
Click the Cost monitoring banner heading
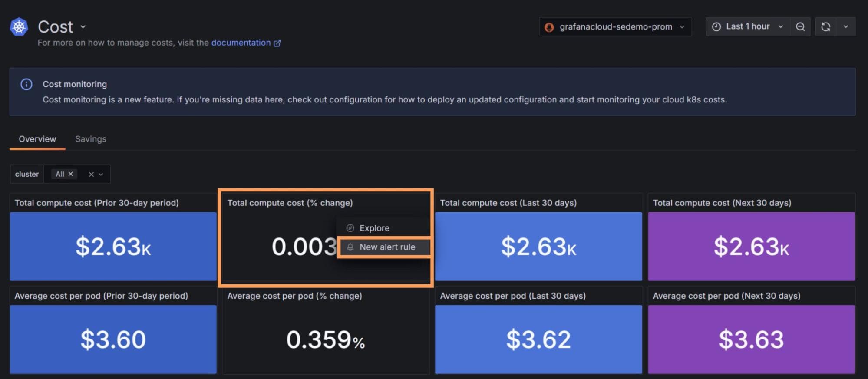[x=75, y=84]
